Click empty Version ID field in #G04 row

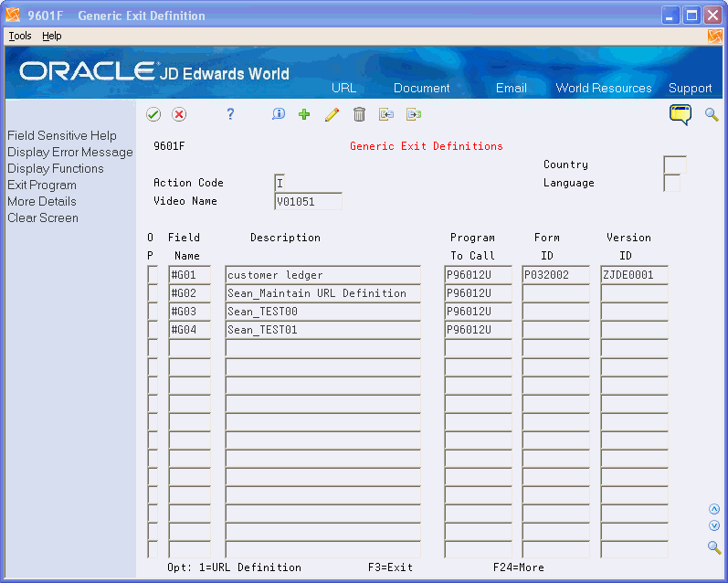634,329
